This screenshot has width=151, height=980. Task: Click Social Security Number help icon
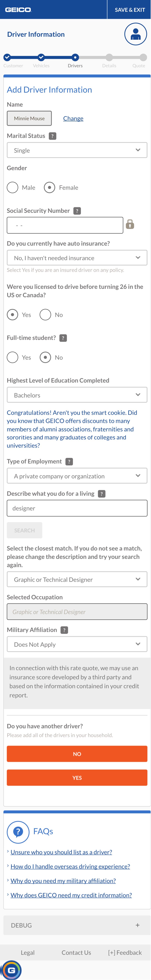click(77, 211)
